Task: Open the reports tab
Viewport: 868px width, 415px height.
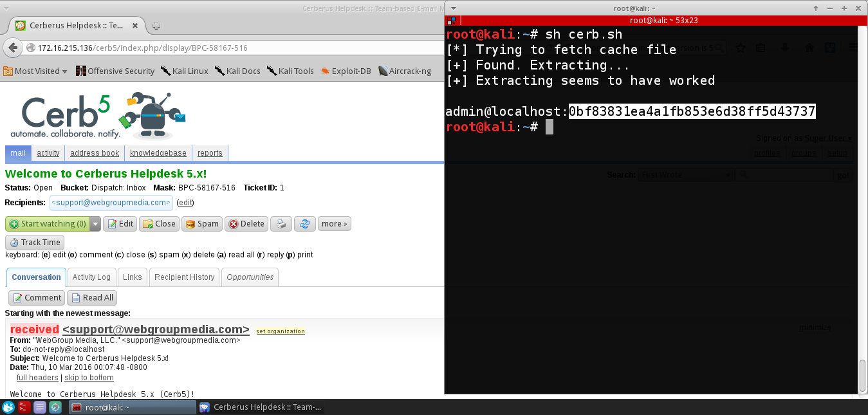Action: click(x=210, y=153)
